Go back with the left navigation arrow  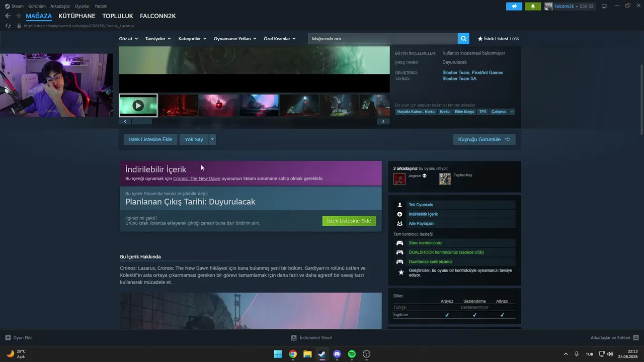click(x=8, y=16)
